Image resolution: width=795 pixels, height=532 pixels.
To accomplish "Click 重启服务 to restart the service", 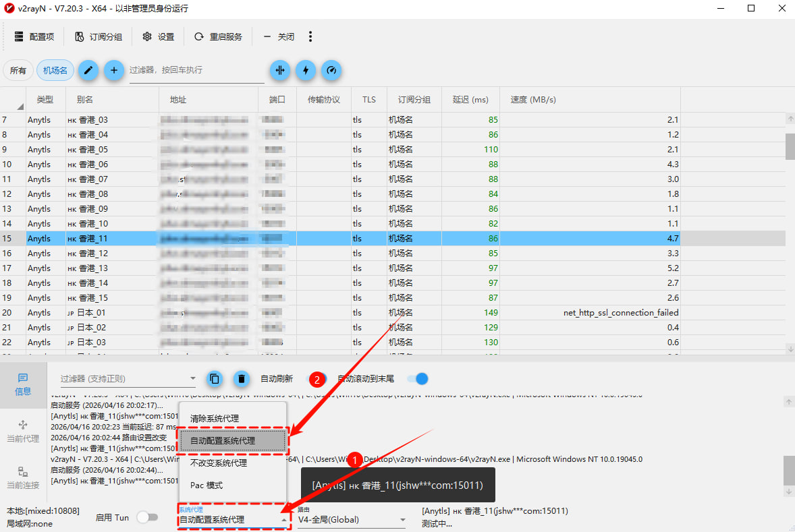I will tap(219, 36).
